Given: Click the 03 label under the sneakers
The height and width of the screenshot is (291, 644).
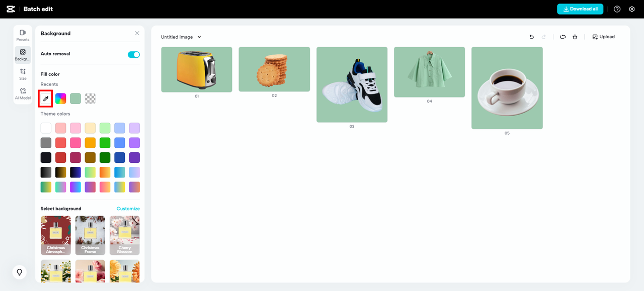Looking at the screenshot, I should (352, 127).
